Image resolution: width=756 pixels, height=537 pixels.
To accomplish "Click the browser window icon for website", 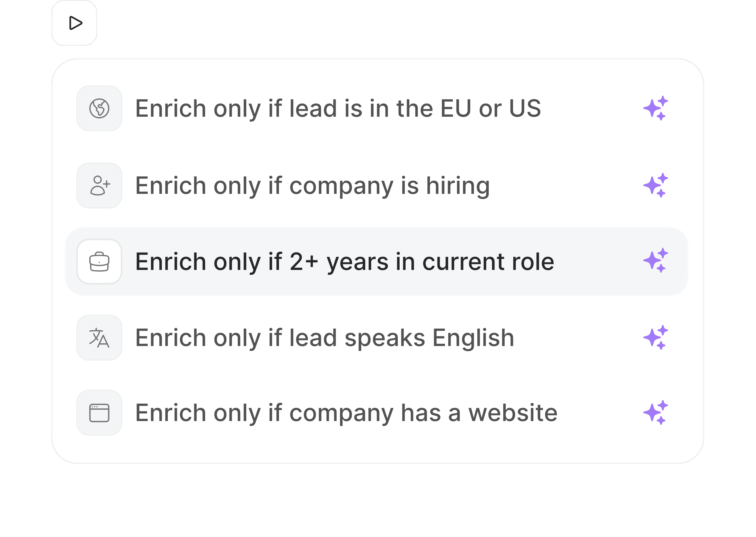I will [x=99, y=413].
